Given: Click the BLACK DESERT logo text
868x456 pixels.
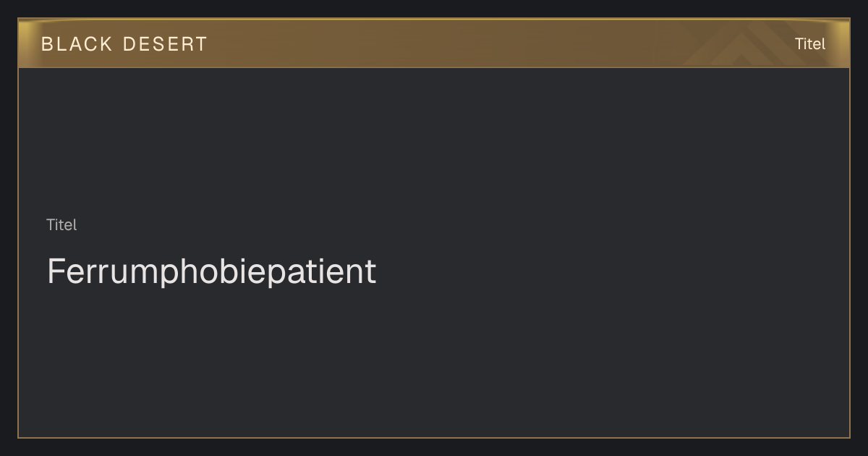Looking at the screenshot, I should tap(124, 44).
